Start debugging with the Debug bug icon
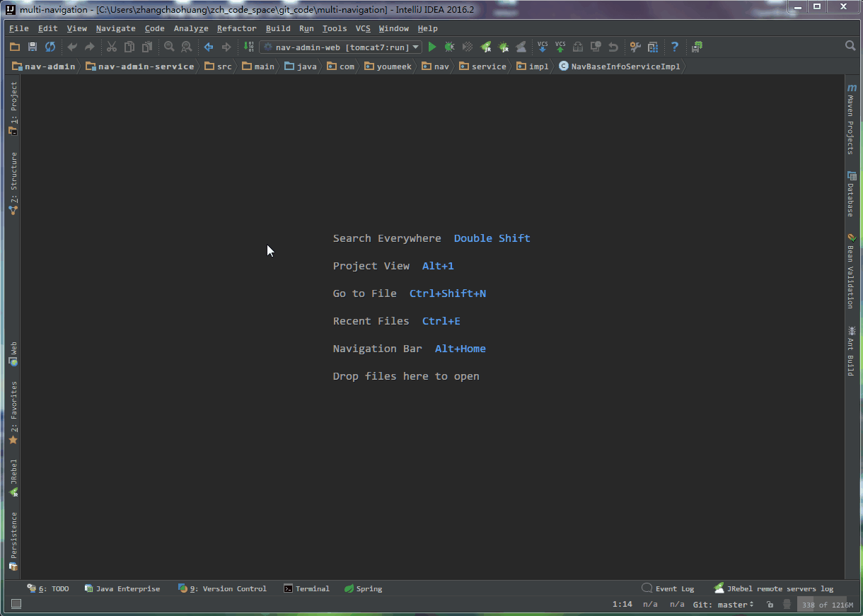Image resolution: width=863 pixels, height=616 pixels. pyautogui.click(x=450, y=47)
